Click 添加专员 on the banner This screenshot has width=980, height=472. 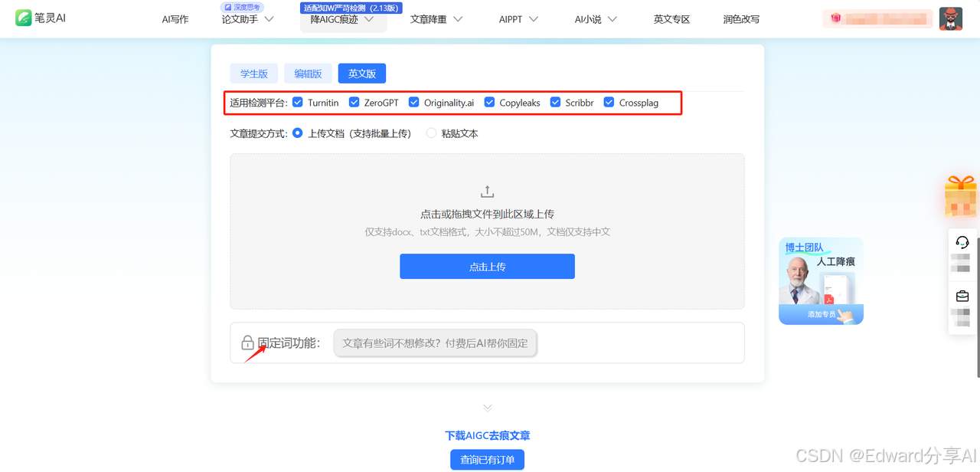point(822,314)
